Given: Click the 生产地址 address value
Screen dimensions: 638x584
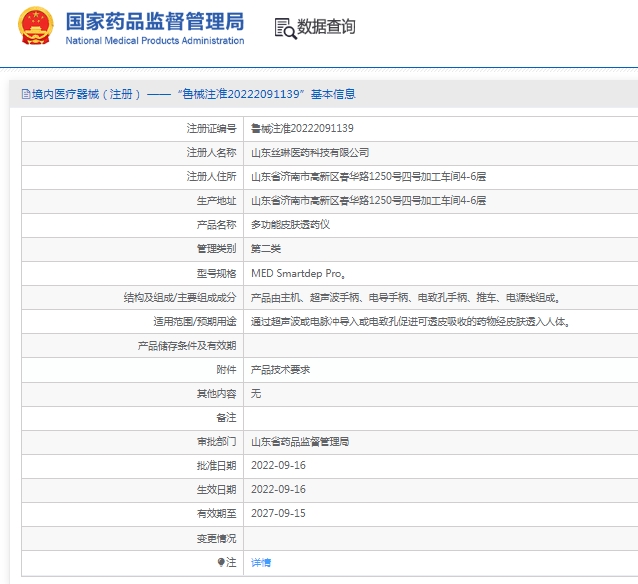Looking at the screenshot, I should click(x=369, y=201).
